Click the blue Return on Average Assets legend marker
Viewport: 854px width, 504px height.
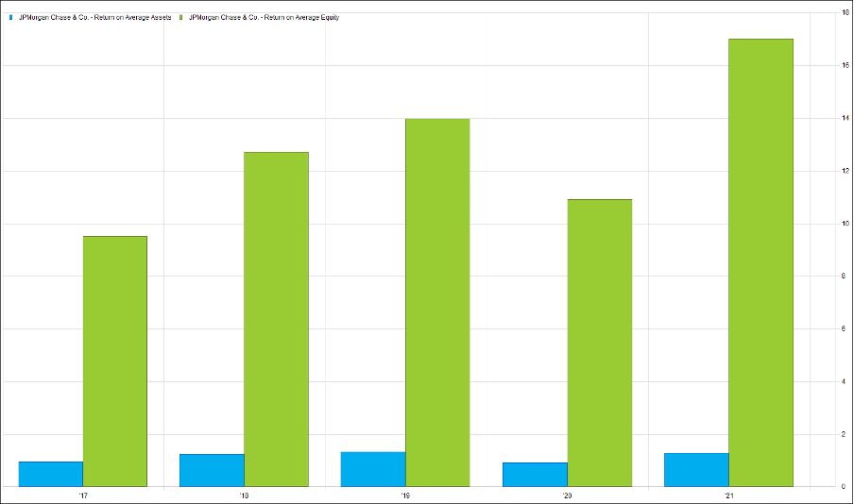[10, 18]
